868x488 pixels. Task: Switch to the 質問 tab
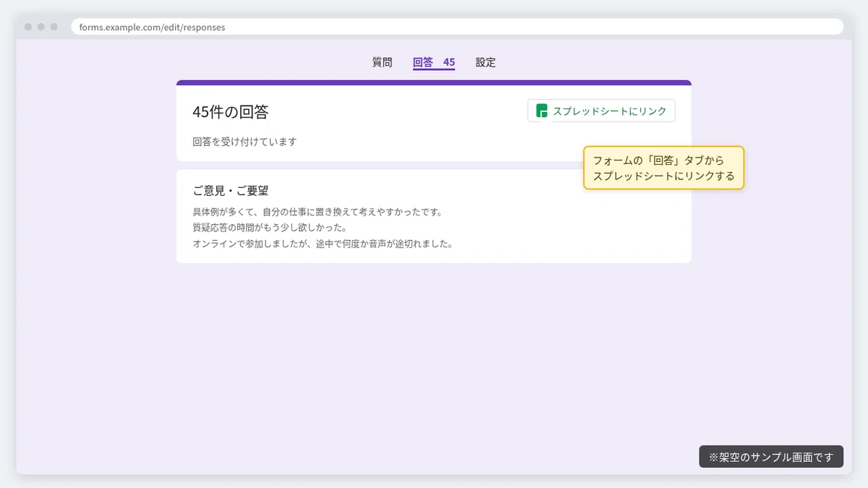(x=383, y=63)
